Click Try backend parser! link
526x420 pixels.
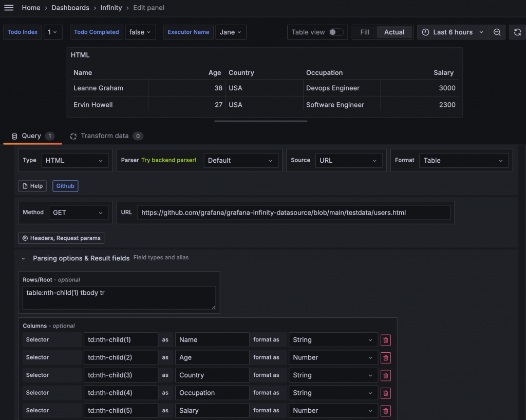point(168,160)
